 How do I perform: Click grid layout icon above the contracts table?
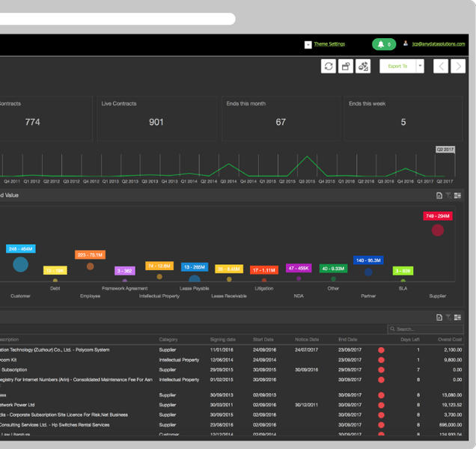(457, 317)
